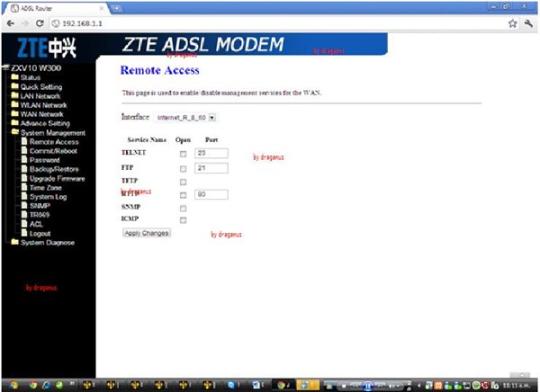Click the port field showing 80
This screenshot has width=540, height=392.
(211, 194)
